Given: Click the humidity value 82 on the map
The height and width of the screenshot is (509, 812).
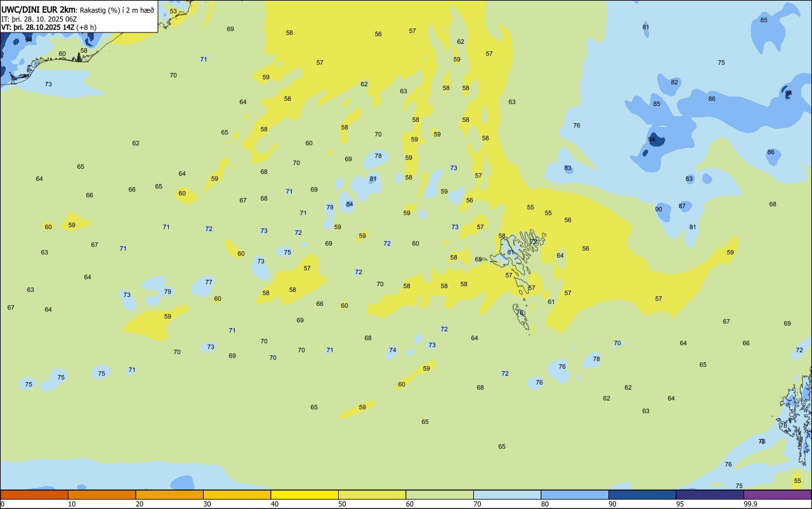Looking at the screenshot, I should pos(674,83).
